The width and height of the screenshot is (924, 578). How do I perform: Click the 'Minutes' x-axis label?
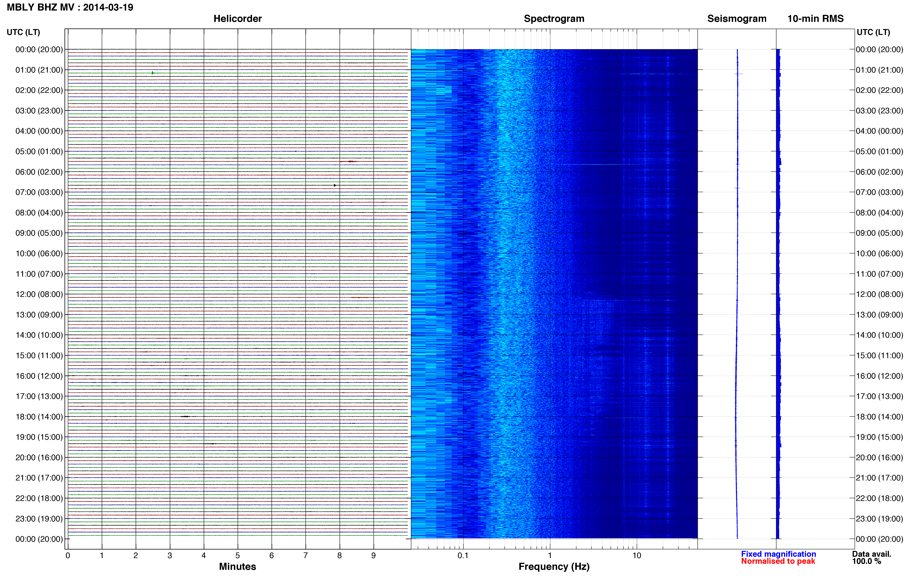[237, 566]
